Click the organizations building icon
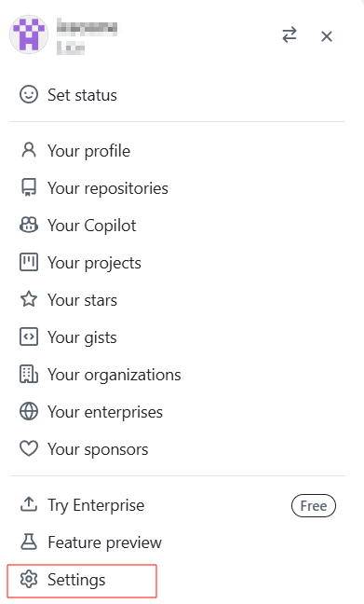The height and width of the screenshot is (604, 364). [29, 374]
